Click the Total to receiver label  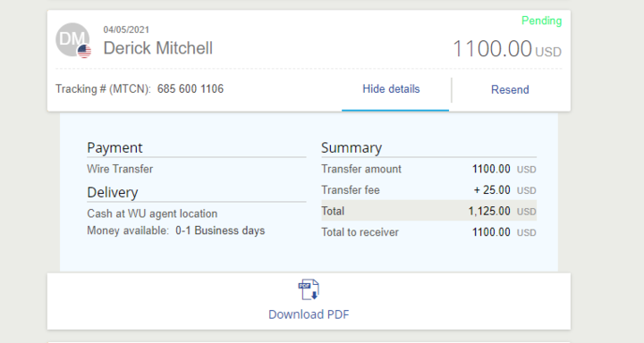point(360,232)
